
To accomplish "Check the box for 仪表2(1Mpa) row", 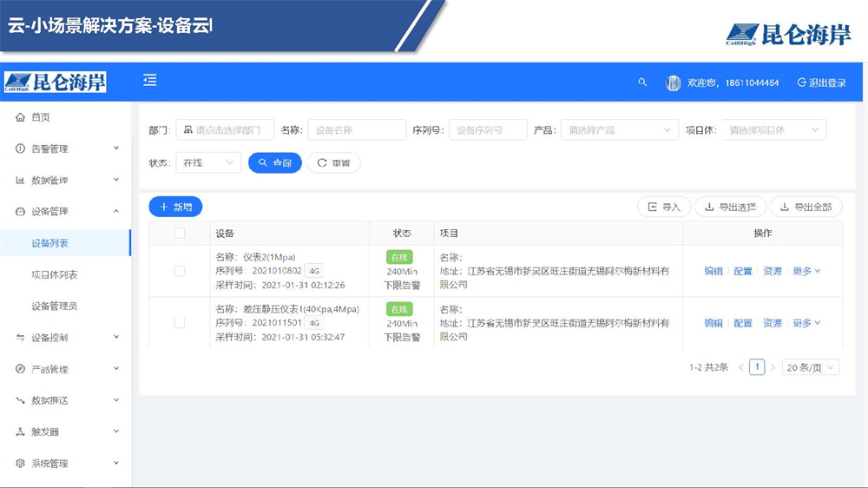I will tap(180, 271).
